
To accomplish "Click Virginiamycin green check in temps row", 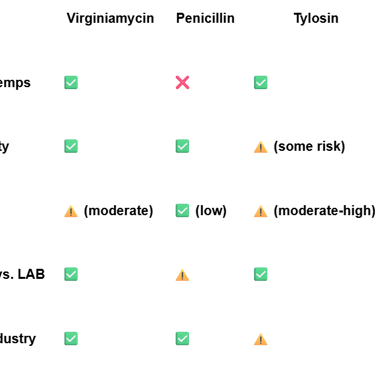I will (71, 83).
